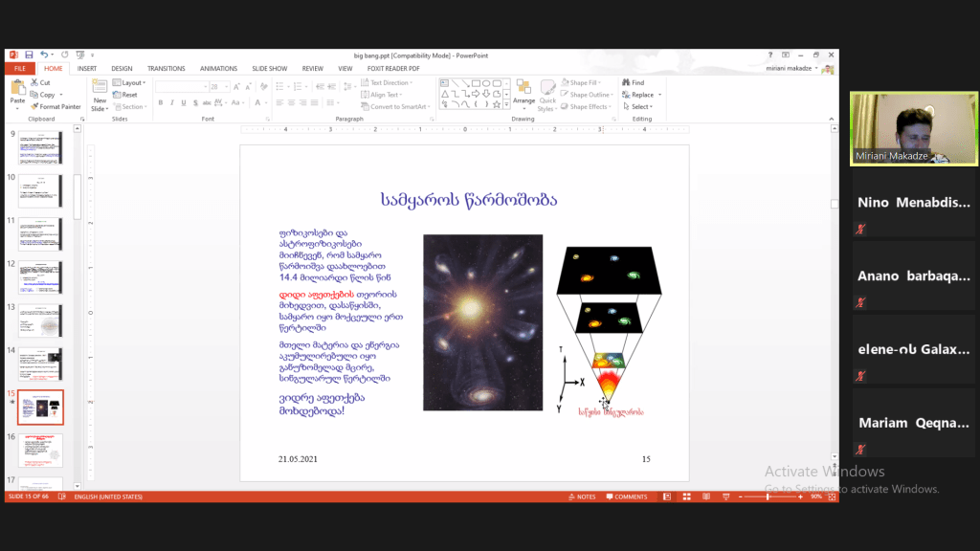Viewport: 980px width, 551px height.
Task: Open the Select dropdown in Editing group
Action: click(x=641, y=106)
